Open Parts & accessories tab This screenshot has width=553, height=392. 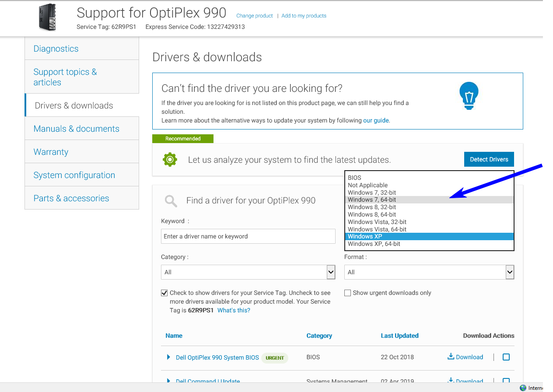(x=82, y=198)
